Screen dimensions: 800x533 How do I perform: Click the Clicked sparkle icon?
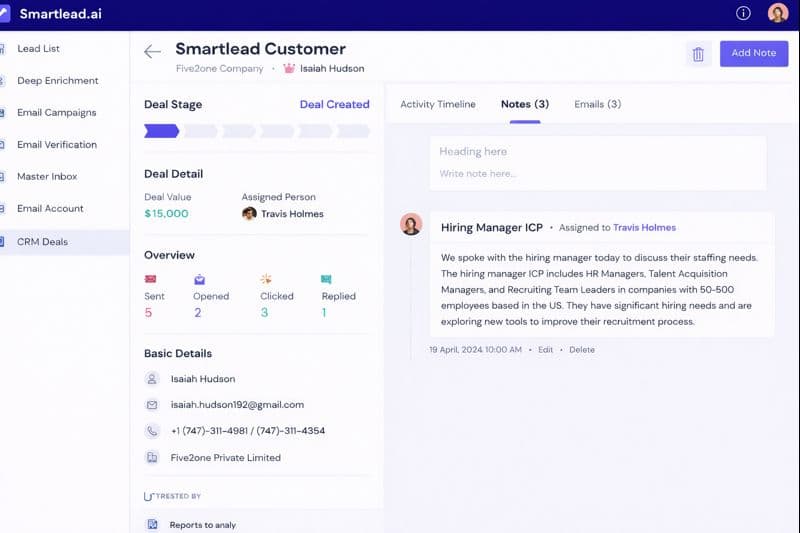click(266, 278)
